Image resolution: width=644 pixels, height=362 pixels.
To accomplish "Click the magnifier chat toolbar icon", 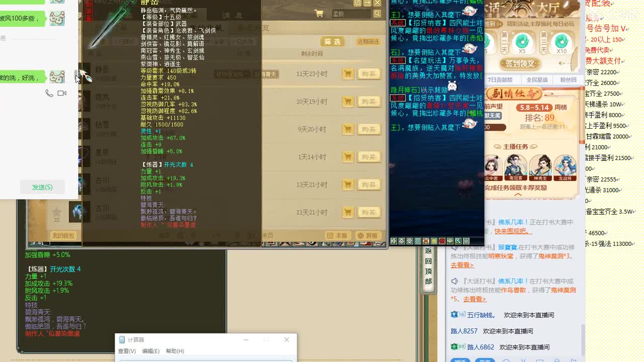I will click(x=458, y=241).
